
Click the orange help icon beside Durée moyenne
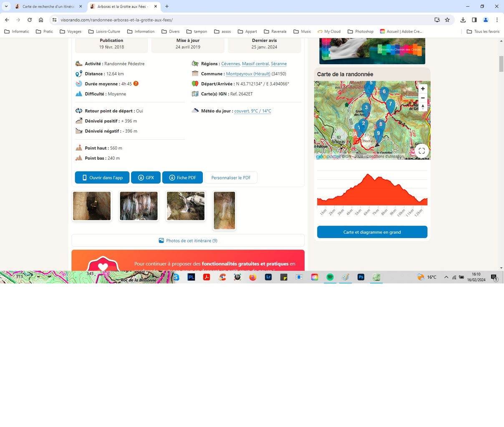coord(136,84)
